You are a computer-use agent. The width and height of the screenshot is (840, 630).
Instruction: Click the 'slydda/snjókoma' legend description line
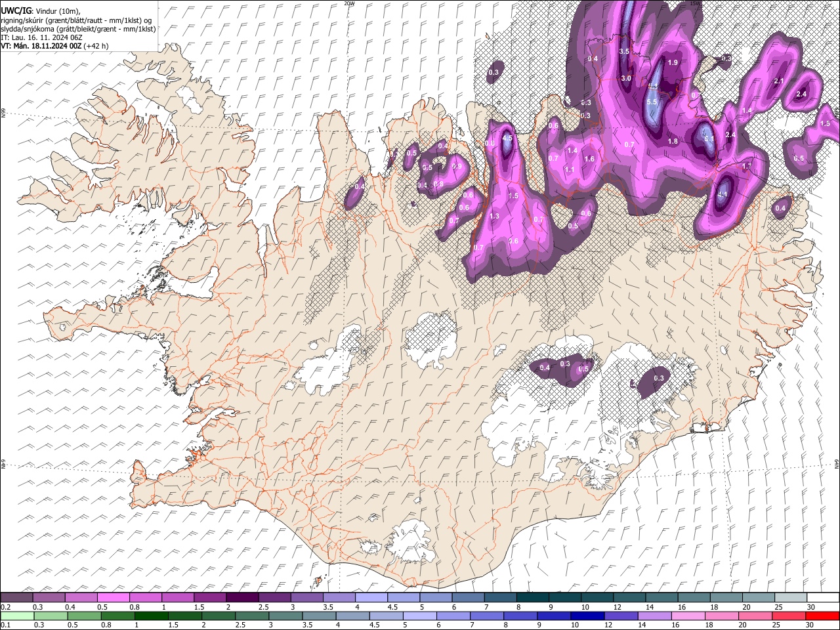(x=78, y=29)
